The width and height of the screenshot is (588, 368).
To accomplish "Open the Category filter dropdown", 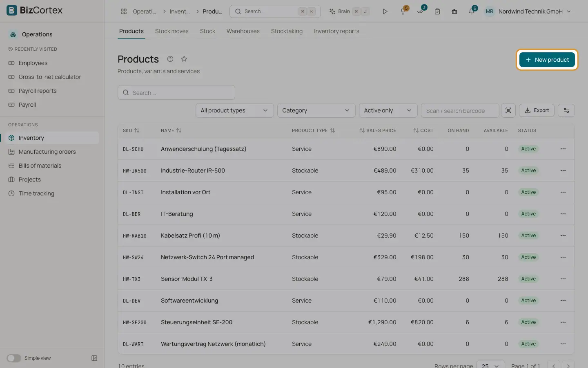I will click(x=316, y=110).
